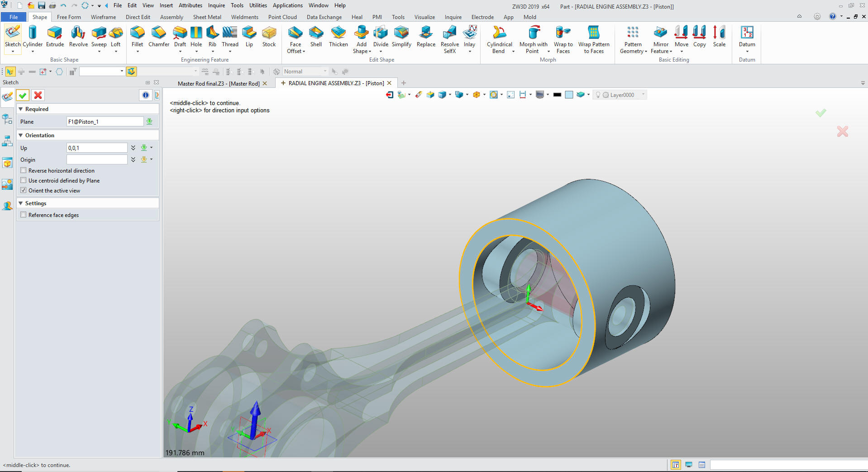Check Use centroid defined by Plane

pos(24,181)
